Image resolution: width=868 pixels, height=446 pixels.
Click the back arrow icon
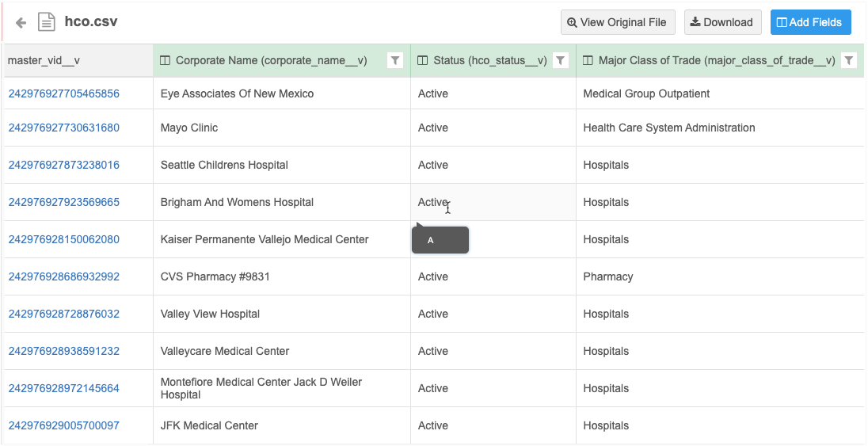[x=21, y=23]
